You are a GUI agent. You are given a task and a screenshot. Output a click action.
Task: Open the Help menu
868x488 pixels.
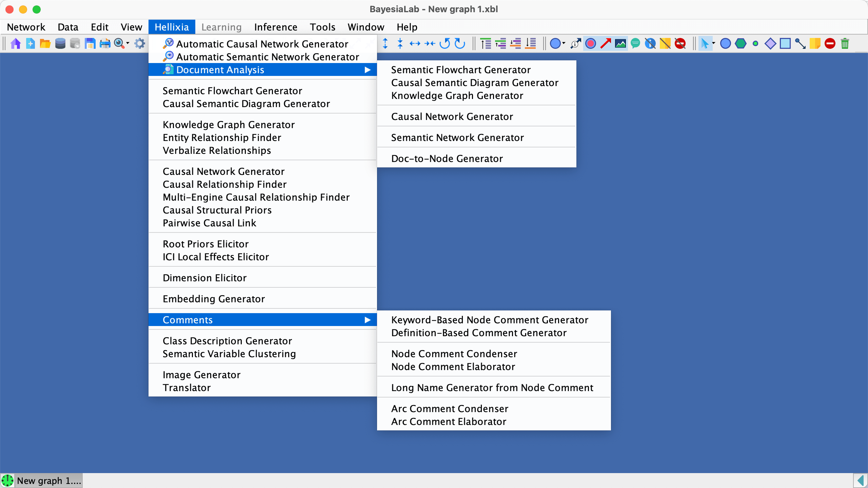[407, 27]
